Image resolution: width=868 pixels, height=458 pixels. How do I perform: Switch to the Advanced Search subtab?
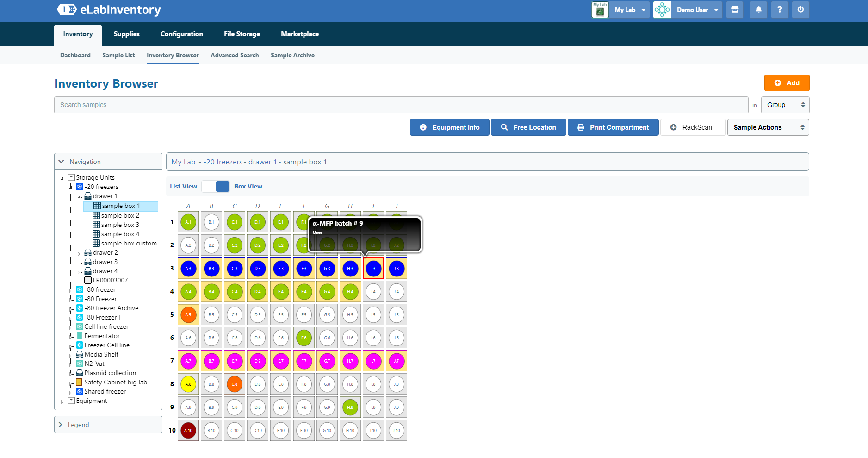click(235, 56)
